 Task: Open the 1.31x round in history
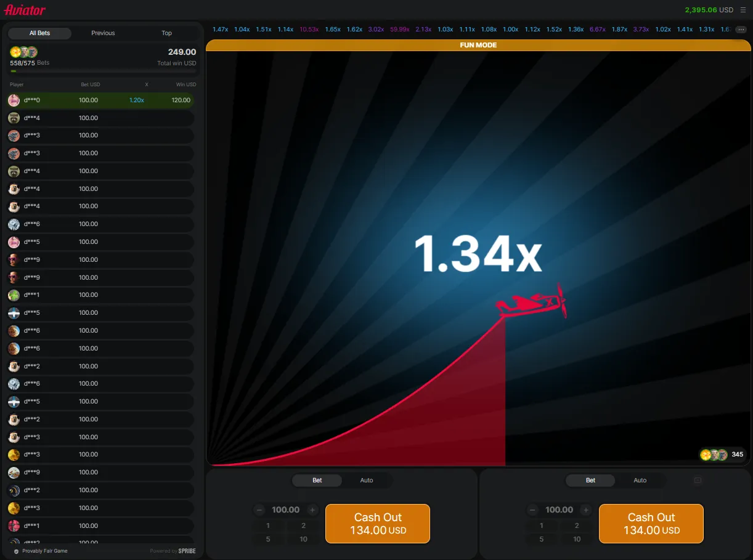[707, 30]
